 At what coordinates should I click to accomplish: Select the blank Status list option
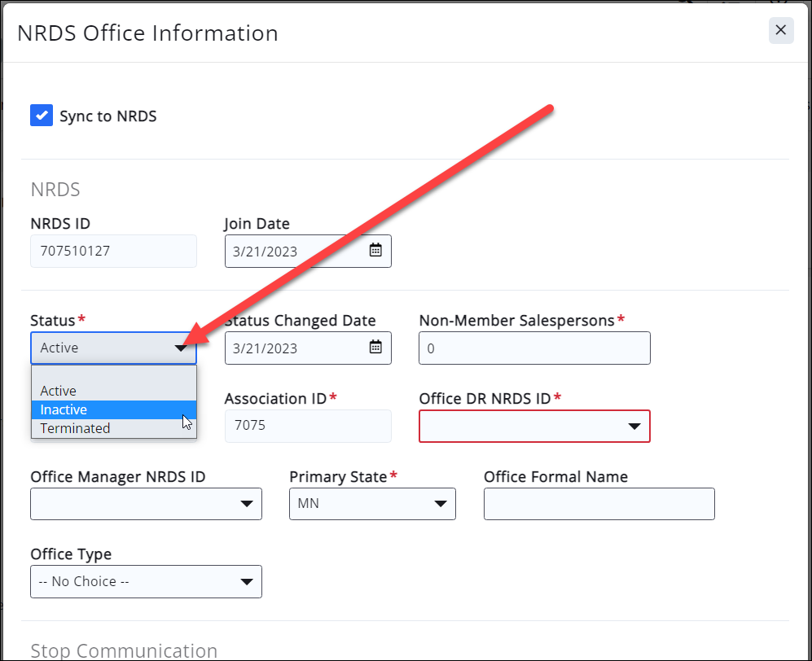(113, 374)
